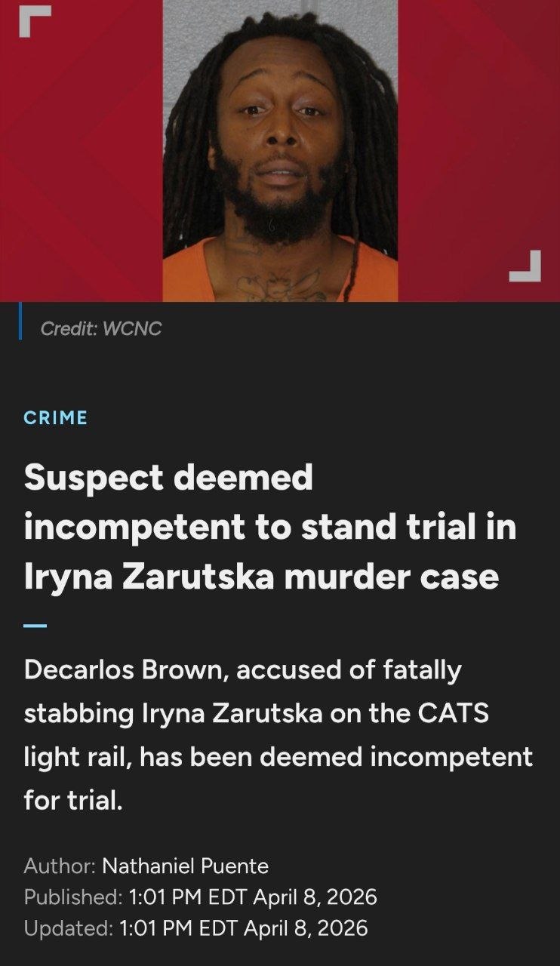
Task: Tap the word WCNC in the credit
Action: [x=131, y=328]
